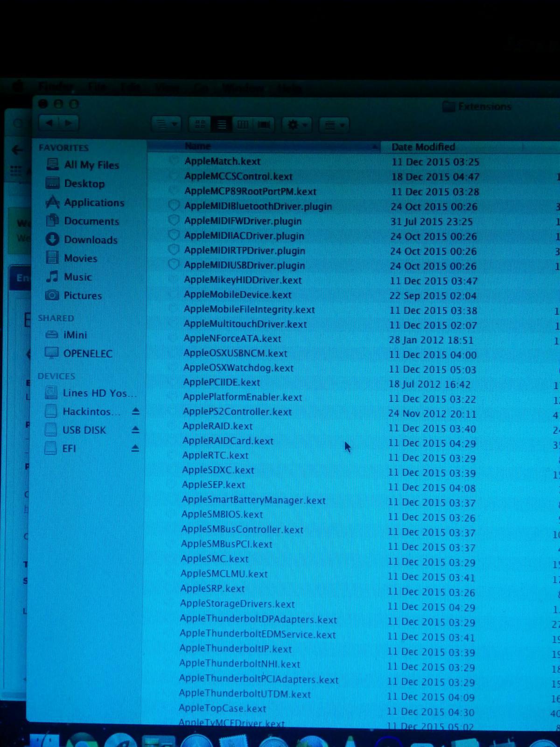This screenshot has width=560, height=747.
Task: Select AppleThunderboltNHI.kext
Action: [240, 663]
